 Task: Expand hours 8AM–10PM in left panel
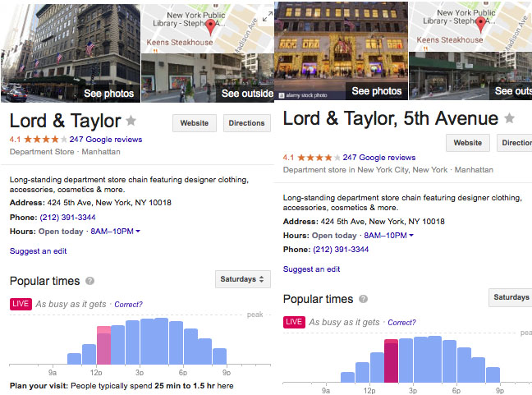tap(116, 232)
